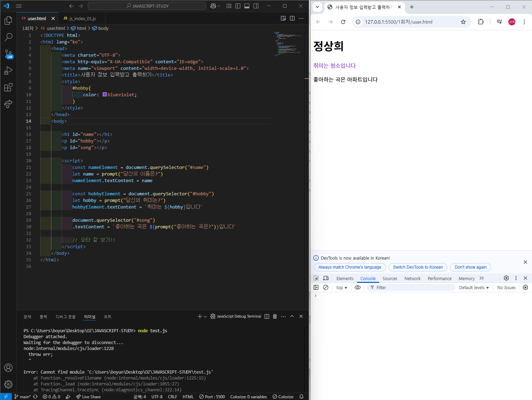The width and height of the screenshot is (532, 400).
Task: Toggle bottom panel visibility
Action: tap(247, 6)
